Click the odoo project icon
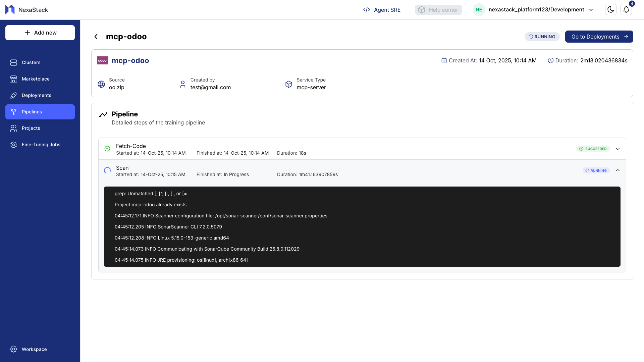 point(102,60)
